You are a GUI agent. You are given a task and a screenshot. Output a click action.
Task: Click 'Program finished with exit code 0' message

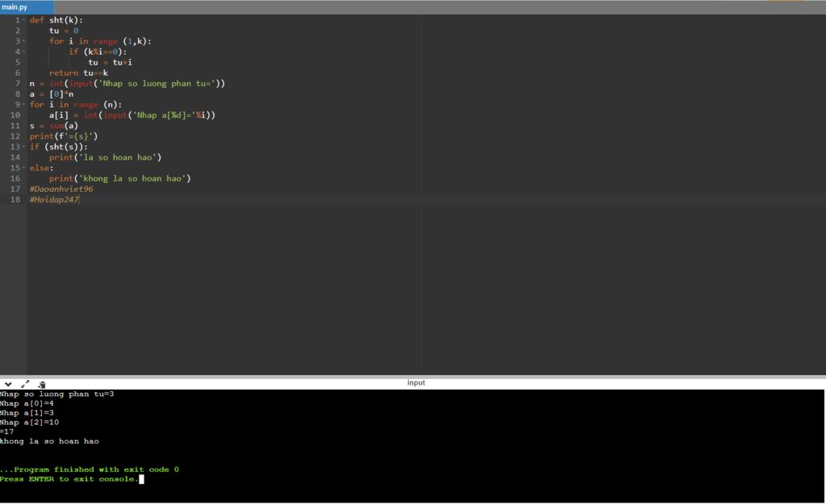(x=90, y=469)
